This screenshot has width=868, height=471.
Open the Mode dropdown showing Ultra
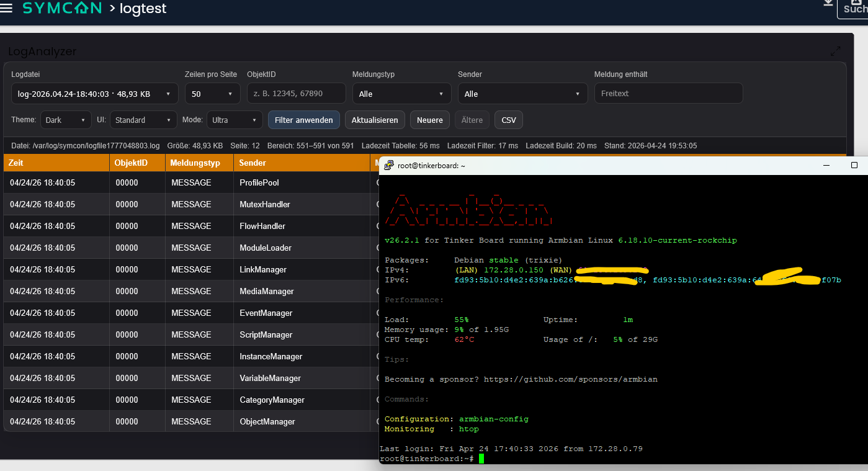[x=235, y=120]
